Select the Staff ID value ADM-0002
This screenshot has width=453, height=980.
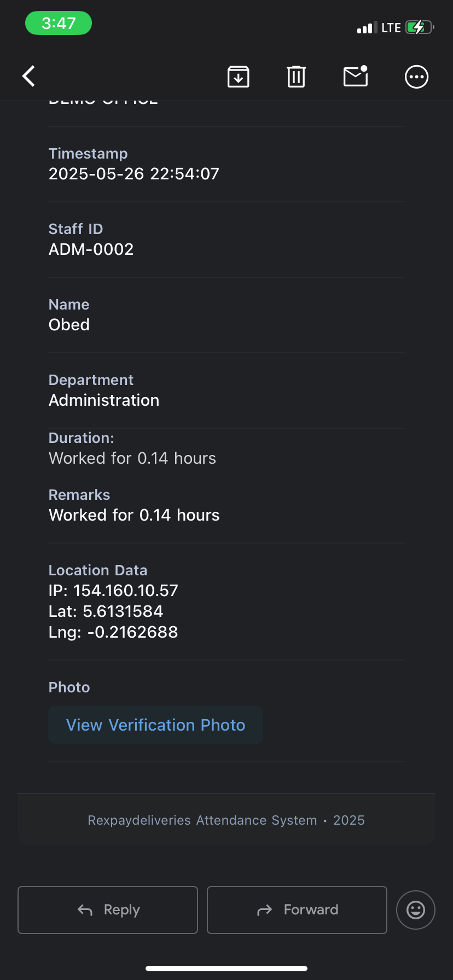point(91,249)
